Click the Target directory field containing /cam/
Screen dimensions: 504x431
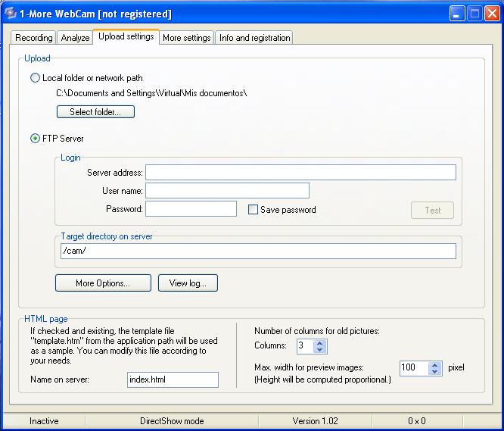[258, 251]
